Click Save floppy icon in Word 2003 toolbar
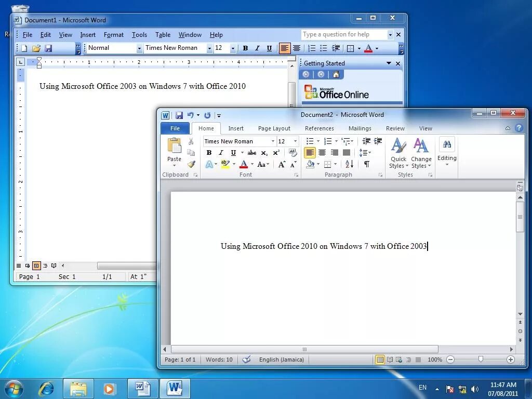 pos(48,48)
